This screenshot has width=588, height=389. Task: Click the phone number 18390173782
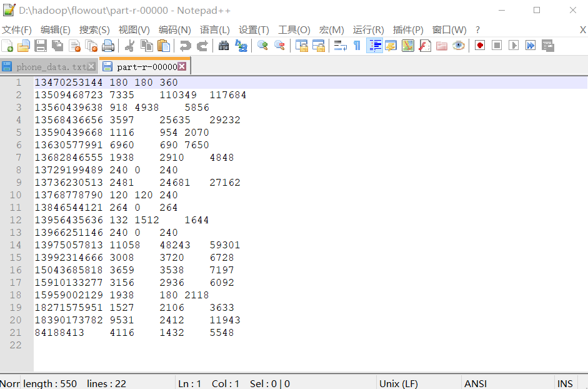[68, 320]
